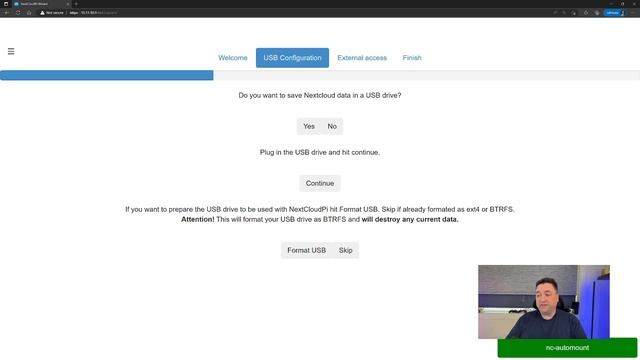This screenshot has width=640, height=360.
Task: Switch to the Welcome tab
Action: tap(233, 58)
